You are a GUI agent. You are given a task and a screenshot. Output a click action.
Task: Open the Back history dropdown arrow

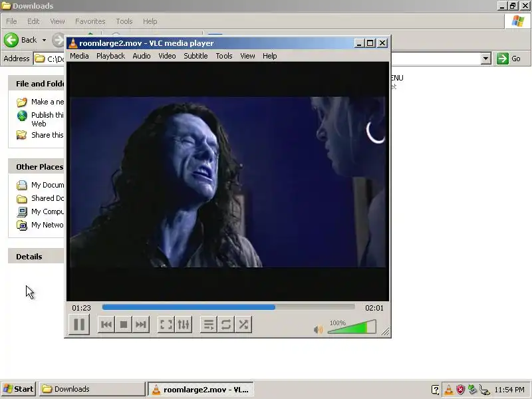[x=44, y=40]
